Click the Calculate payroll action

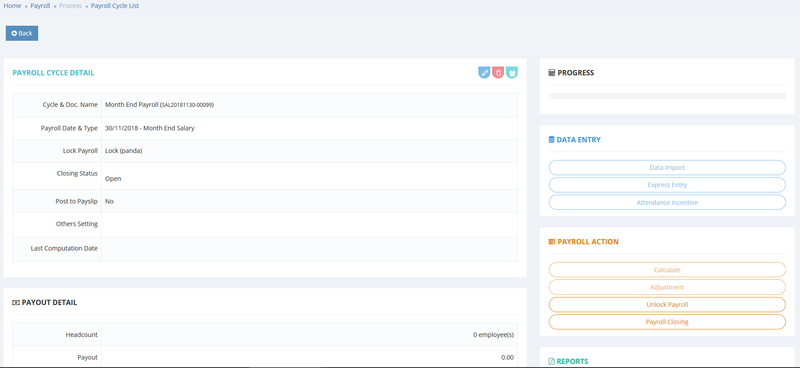[667, 269]
